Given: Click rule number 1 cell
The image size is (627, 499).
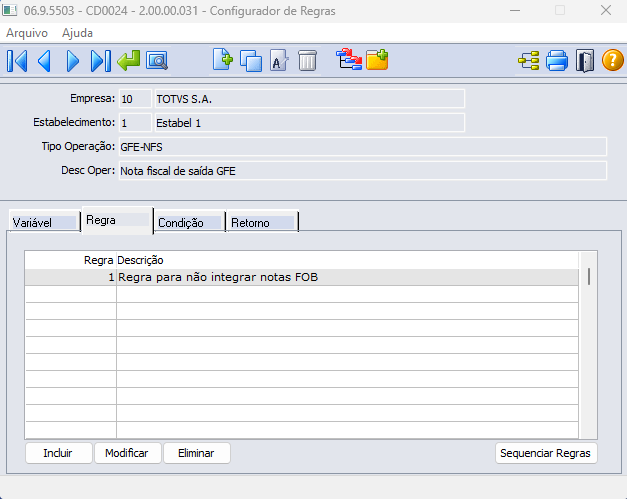Looking at the screenshot, I should coord(71,277).
